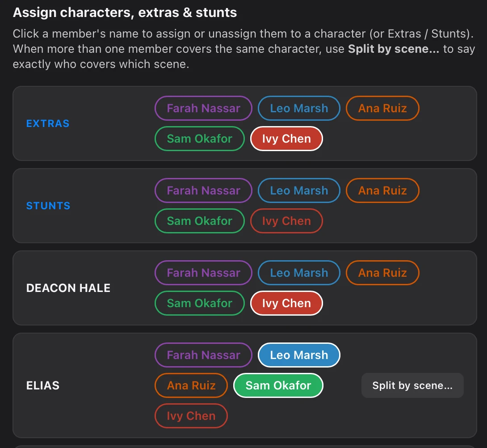The height and width of the screenshot is (448, 487).
Task: Assign Farah Nassar to Elias
Action: tap(203, 355)
